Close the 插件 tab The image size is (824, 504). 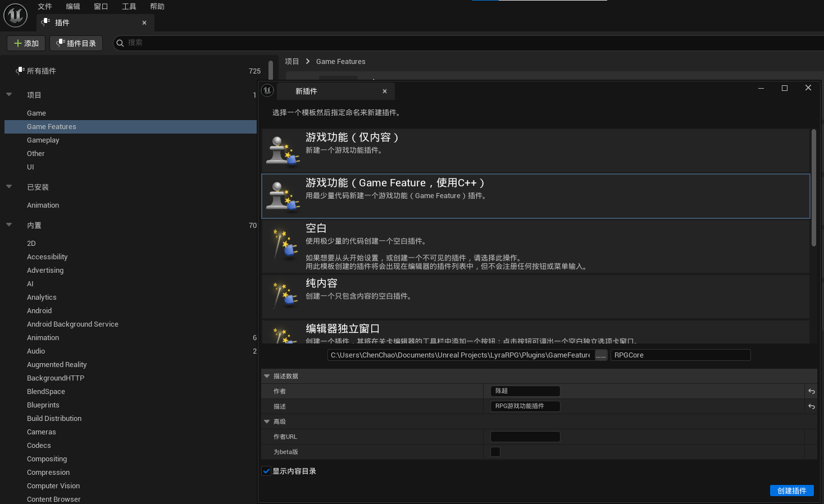tap(144, 23)
